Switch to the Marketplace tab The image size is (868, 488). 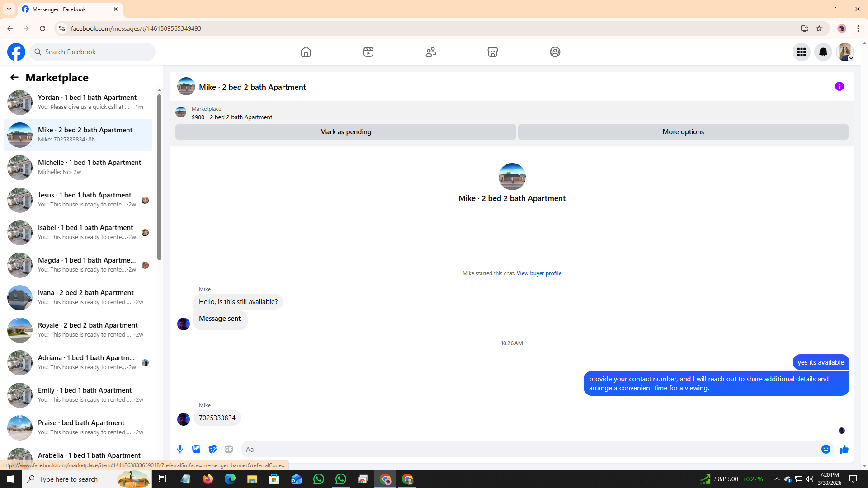[x=493, y=52]
